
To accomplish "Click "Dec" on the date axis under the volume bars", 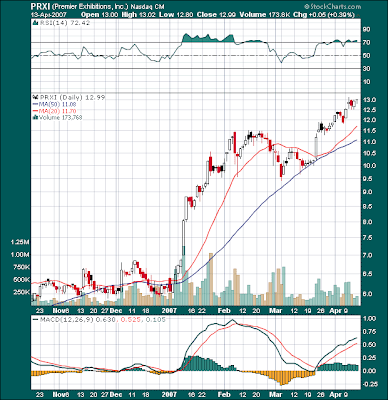I will 116,310.
